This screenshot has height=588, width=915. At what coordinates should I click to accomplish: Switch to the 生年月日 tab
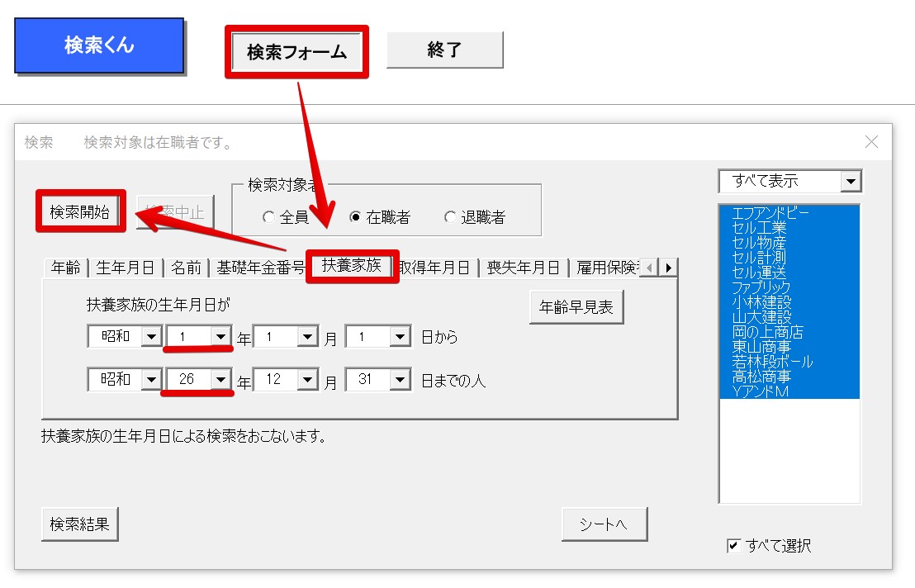[125, 268]
